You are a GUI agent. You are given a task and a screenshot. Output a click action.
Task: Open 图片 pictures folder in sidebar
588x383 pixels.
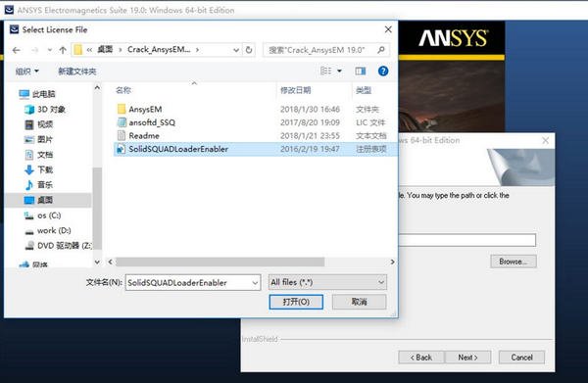tap(39, 139)
